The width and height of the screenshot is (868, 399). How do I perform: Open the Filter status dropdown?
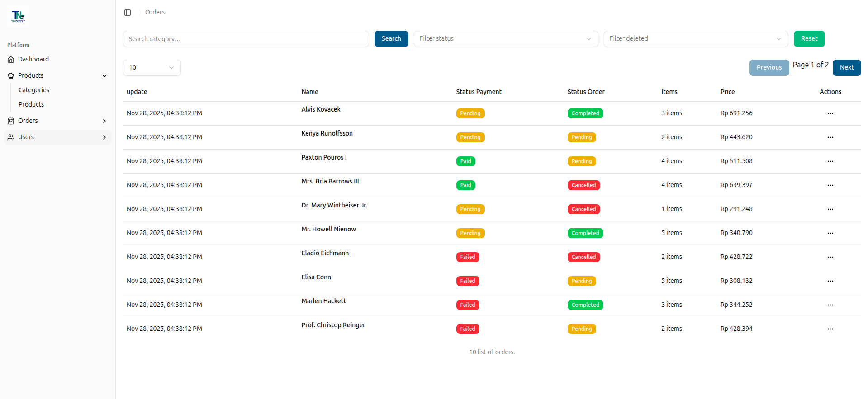(x=505, y=39)
